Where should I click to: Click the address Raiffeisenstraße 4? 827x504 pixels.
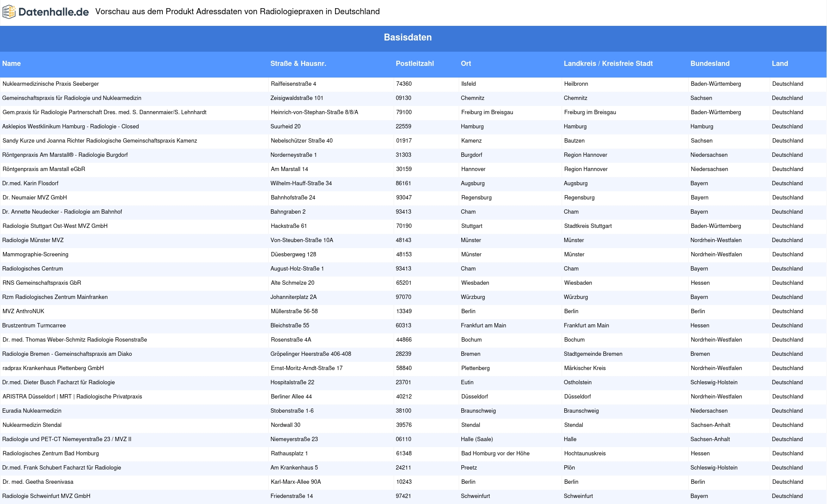293,84
